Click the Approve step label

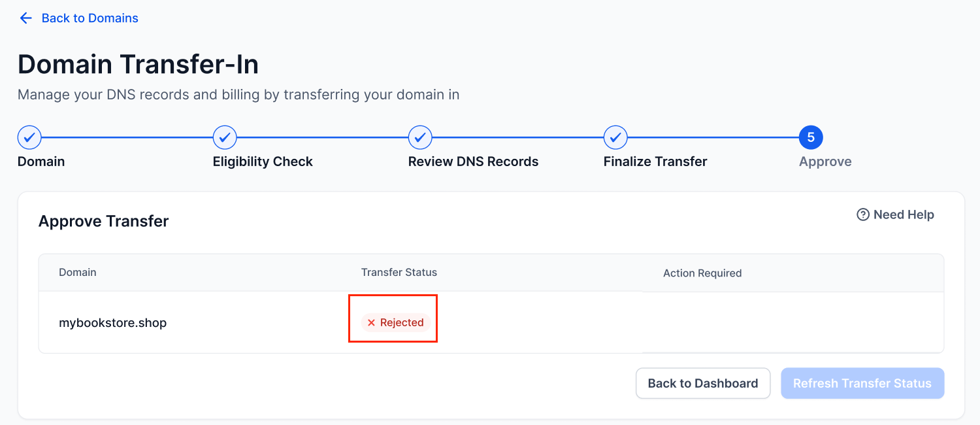(x=825, y=161)
